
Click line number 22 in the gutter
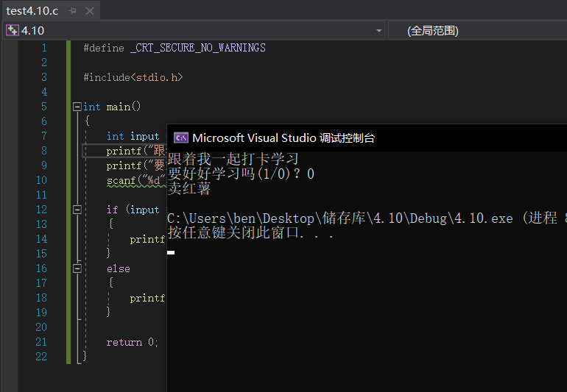[41, 357]
